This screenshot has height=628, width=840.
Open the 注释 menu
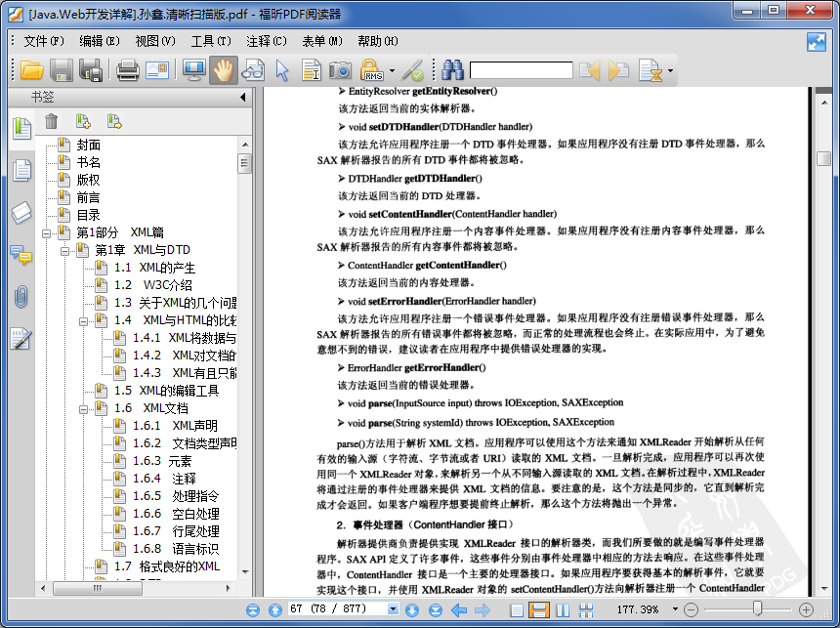click(265, 40)
